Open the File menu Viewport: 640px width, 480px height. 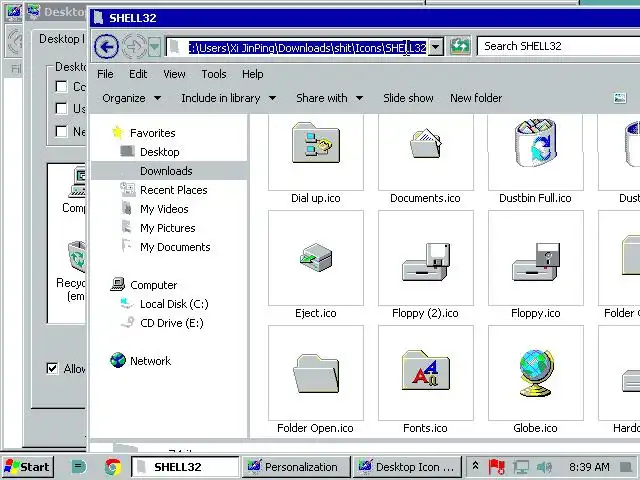pos(105,74)
